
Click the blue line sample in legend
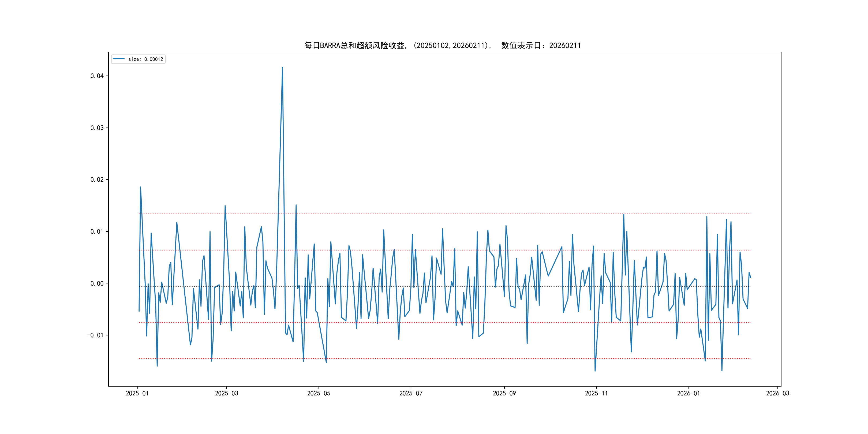[119, 59]
